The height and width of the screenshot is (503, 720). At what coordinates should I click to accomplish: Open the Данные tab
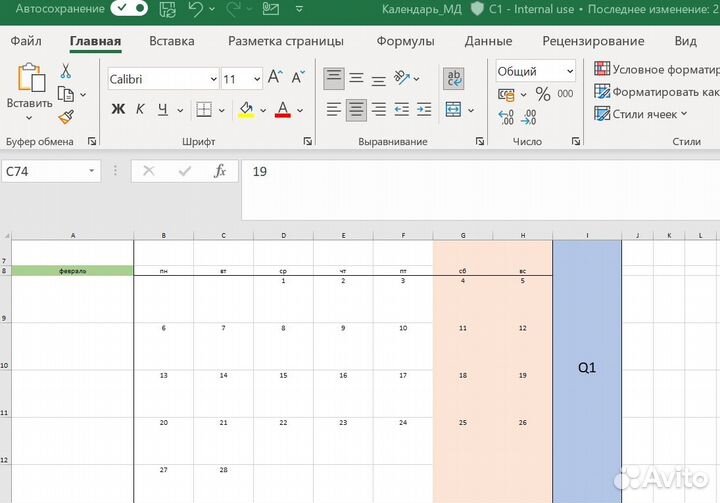point(488,41)
